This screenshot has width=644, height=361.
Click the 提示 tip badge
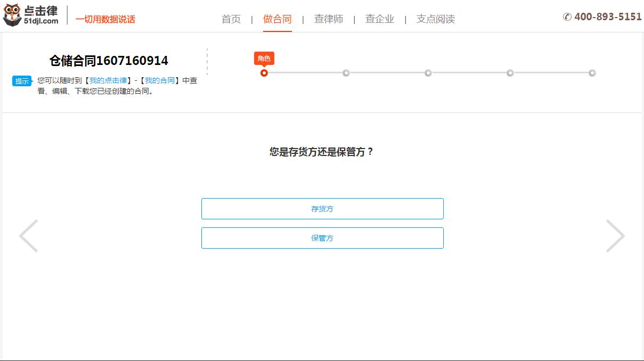coord(21,81)
